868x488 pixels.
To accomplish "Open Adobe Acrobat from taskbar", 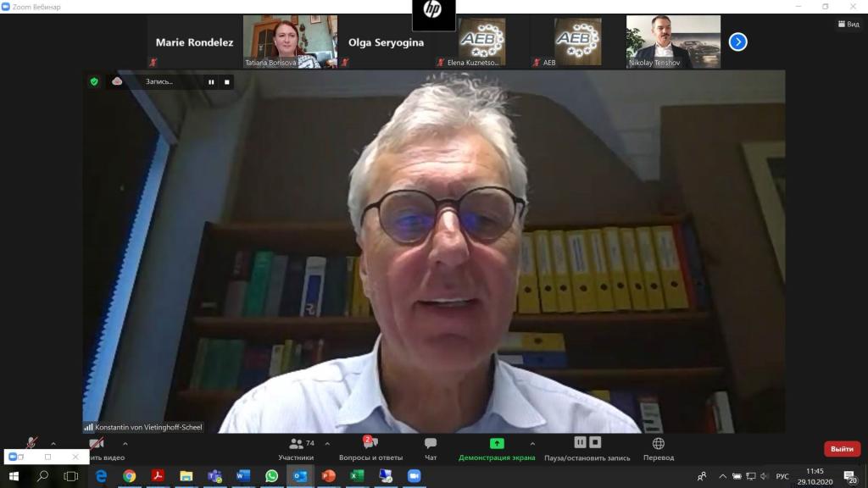I will coord(158,476).
